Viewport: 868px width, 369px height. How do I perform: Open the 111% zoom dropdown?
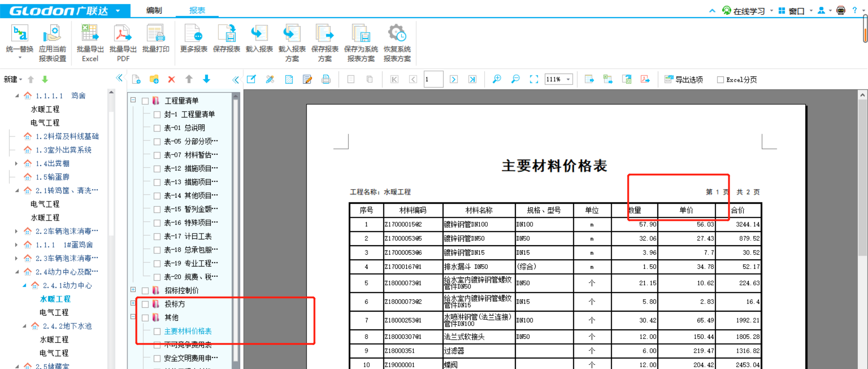(568, 79)
